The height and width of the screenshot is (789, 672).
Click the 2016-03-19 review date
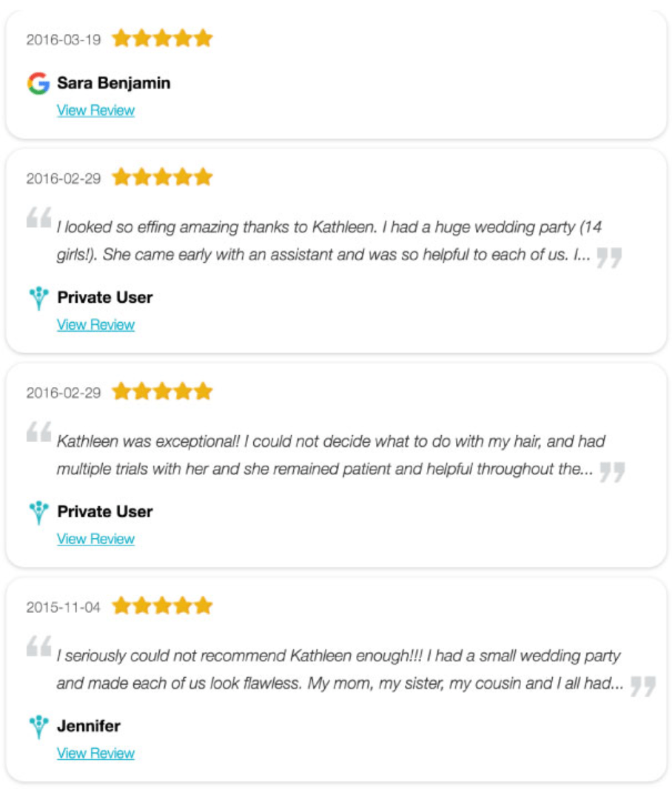(x=63, y=40)
